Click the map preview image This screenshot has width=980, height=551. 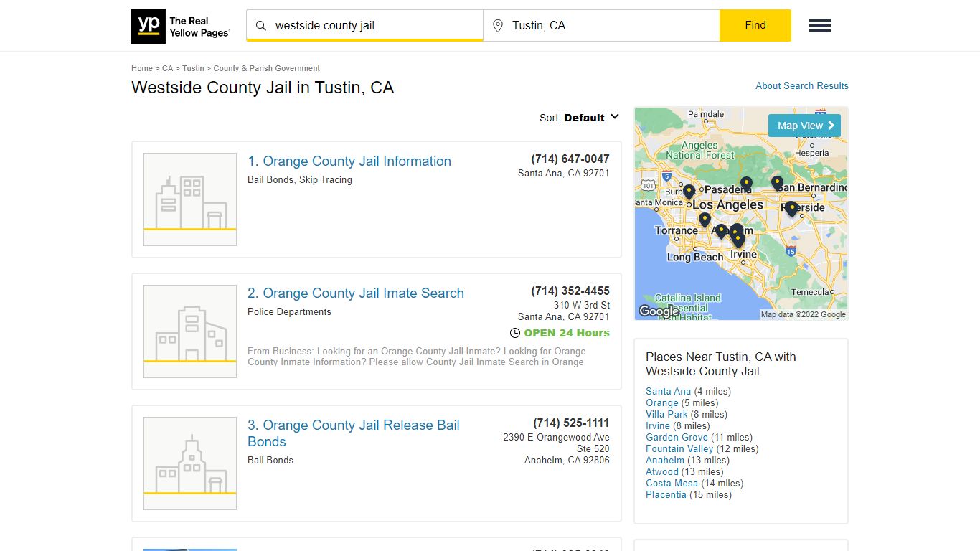[741, 214]
